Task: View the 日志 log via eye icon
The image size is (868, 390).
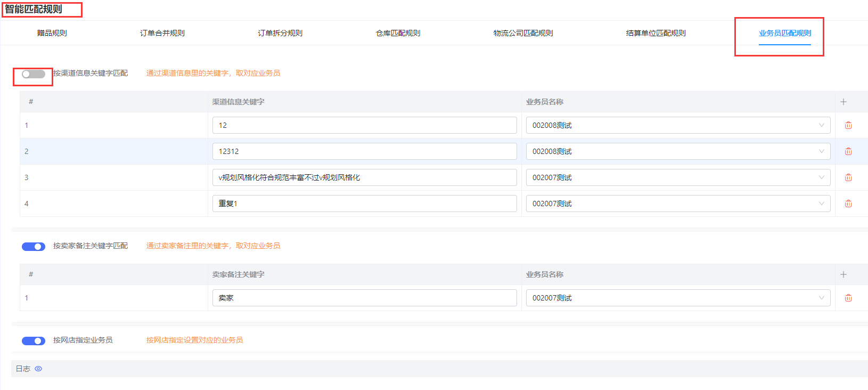Action: [38, 369]
